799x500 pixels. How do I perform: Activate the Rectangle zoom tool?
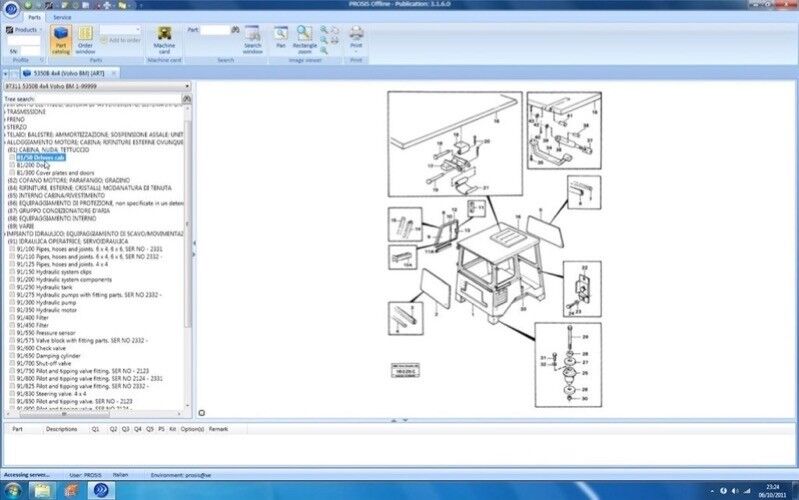[305, 39]
